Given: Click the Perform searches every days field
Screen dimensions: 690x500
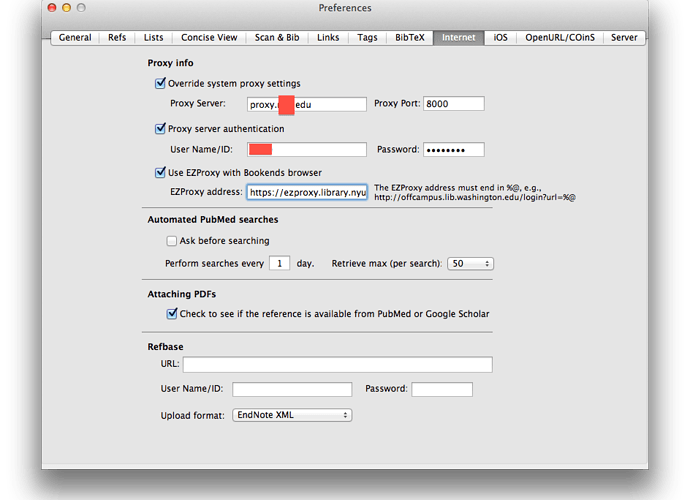Looking at the screenshot, I should [279, 264].
